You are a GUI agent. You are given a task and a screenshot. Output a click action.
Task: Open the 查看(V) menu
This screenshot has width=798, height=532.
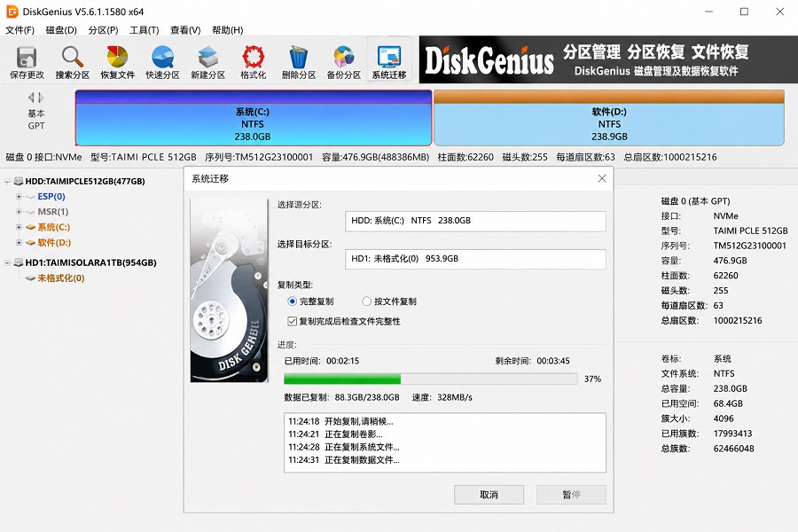[x=185, y=30]
